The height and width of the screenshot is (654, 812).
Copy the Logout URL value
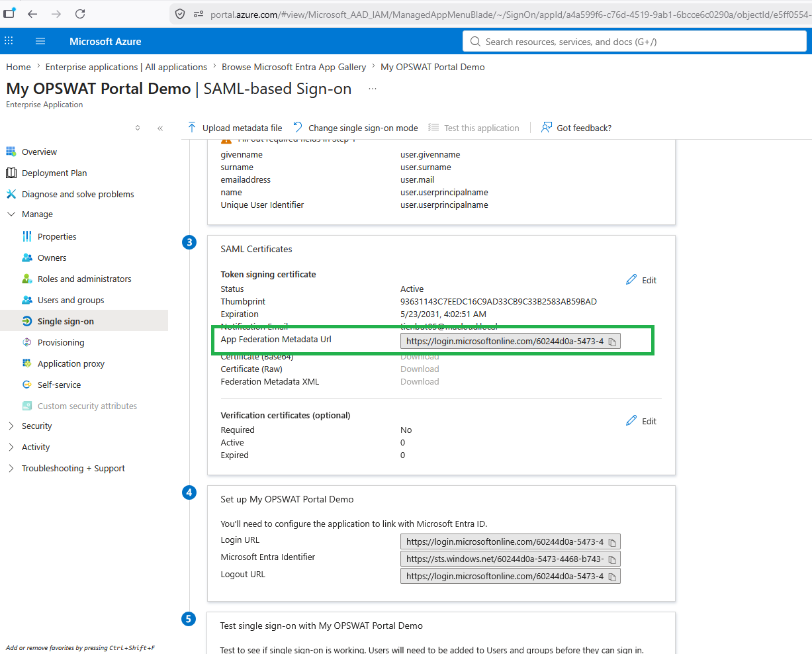[613, 577]
